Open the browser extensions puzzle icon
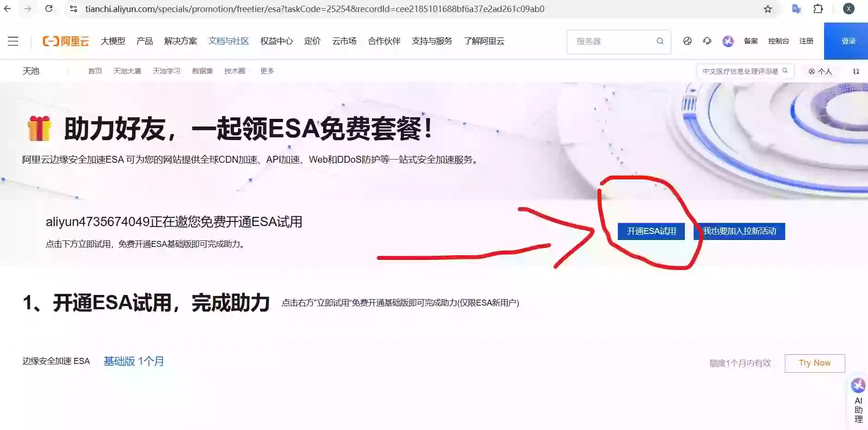868x430 pixels. tap(818, 8)
